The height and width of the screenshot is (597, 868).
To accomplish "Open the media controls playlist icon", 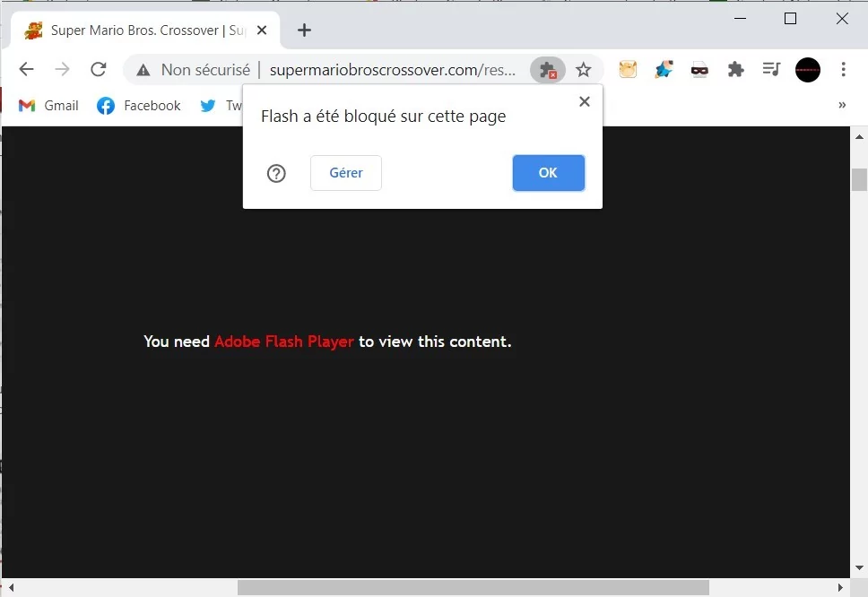I will 771,70.
